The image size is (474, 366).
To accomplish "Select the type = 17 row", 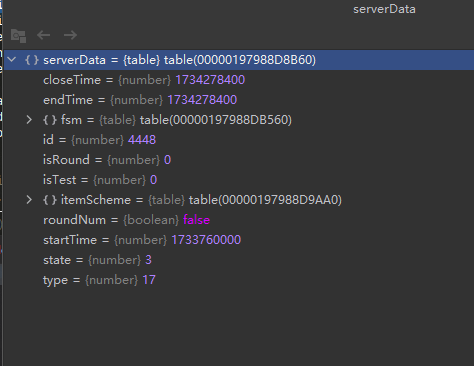I will click(239, 280).
